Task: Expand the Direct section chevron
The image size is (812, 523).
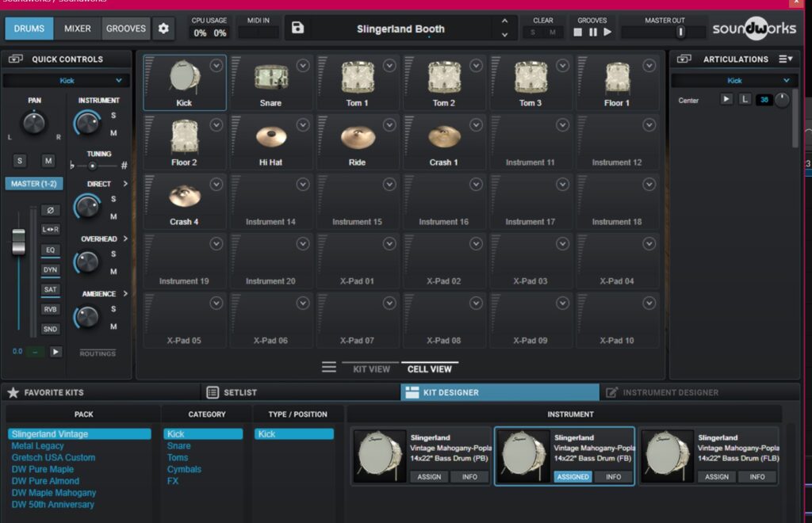Action: tap(125, 184)
